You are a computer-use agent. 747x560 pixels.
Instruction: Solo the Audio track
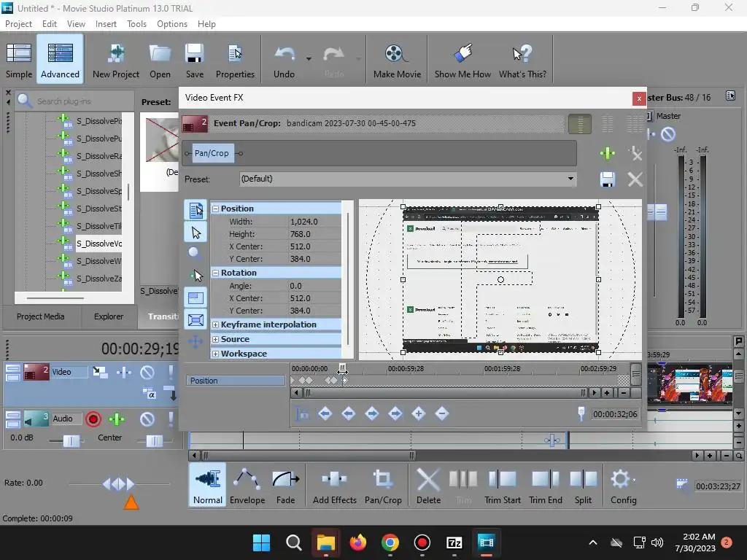click(x=171, y=419)
